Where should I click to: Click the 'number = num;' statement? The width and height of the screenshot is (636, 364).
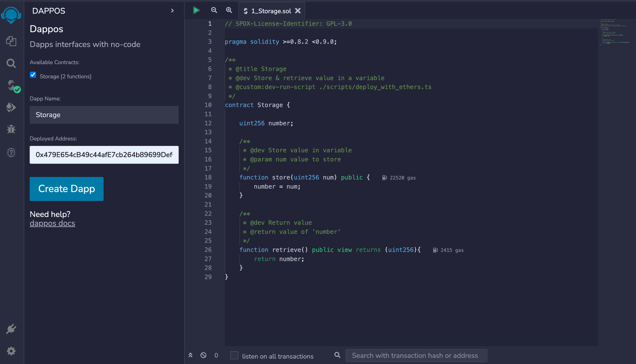pyautogui.click(x=277, y=186)
